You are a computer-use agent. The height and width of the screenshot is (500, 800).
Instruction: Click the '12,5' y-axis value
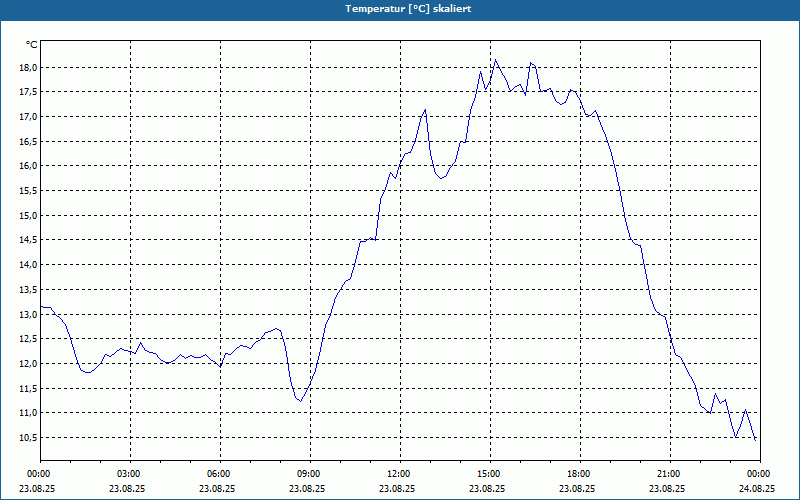[30, 339]
